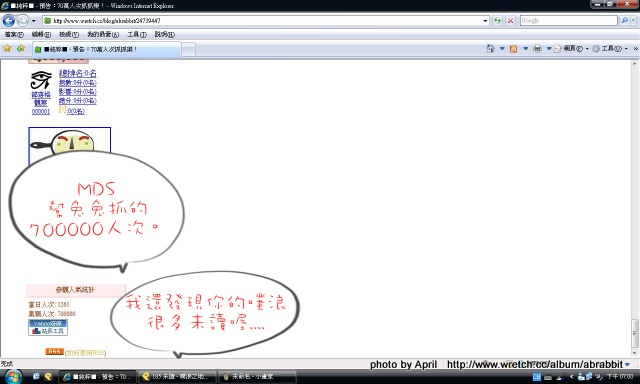This screenshot has height=384, width=640.
Task: Click the red Stop loading icon
Action: click(x=510, y=20)
